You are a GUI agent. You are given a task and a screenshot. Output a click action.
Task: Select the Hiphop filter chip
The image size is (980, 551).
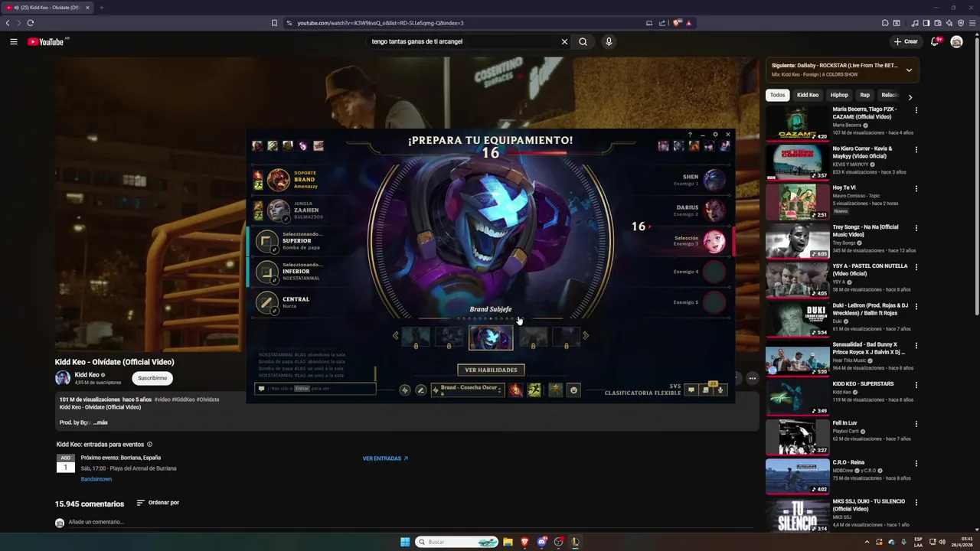(x=839, y=95)
